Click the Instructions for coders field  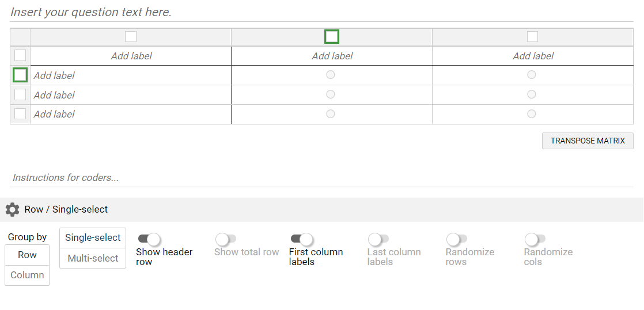click(321, 177)
